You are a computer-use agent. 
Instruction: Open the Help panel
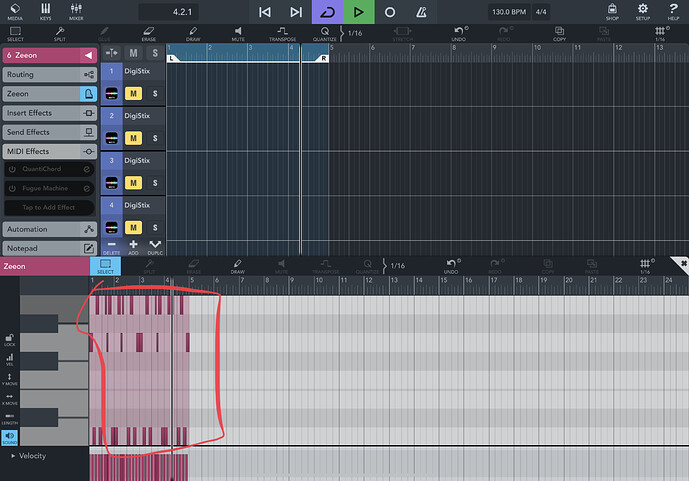(x=673, y=12)
